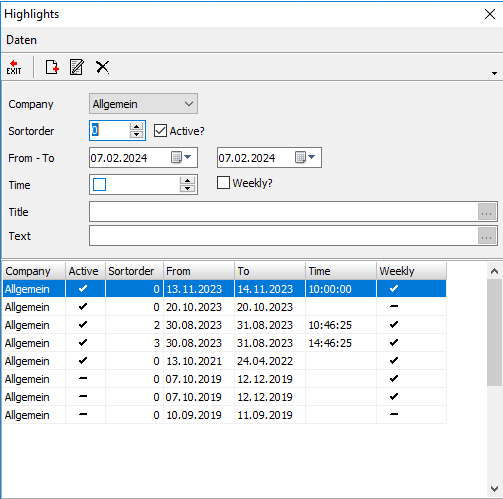Open Text field ellipsis editor
Image resolution: width=503 pixels, height=499 pixels.
(x=487, y=236)
